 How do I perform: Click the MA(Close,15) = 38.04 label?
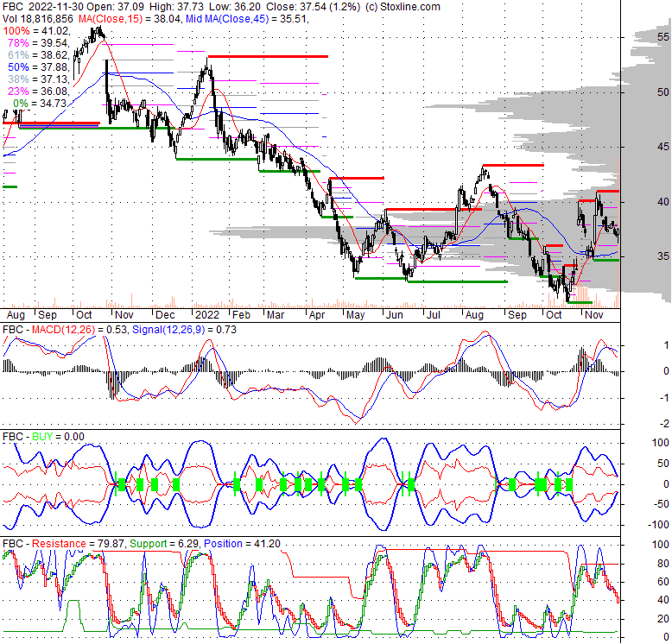130,19
